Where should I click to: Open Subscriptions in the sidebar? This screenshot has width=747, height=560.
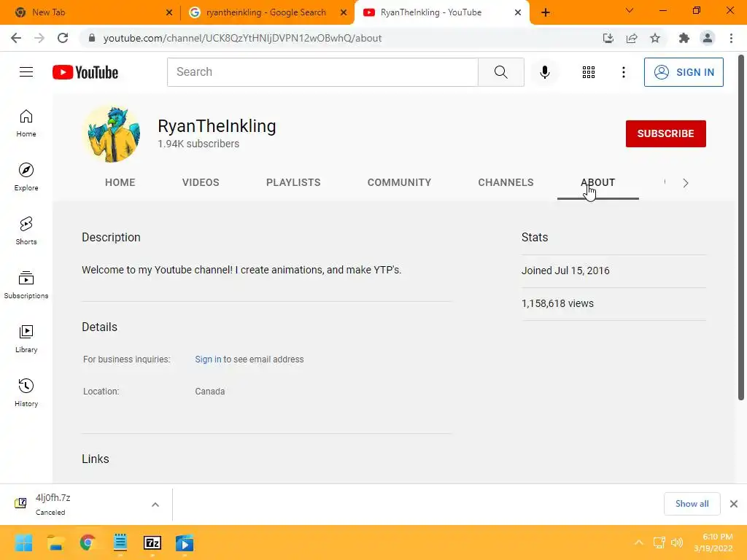click(x=26, y=285)
